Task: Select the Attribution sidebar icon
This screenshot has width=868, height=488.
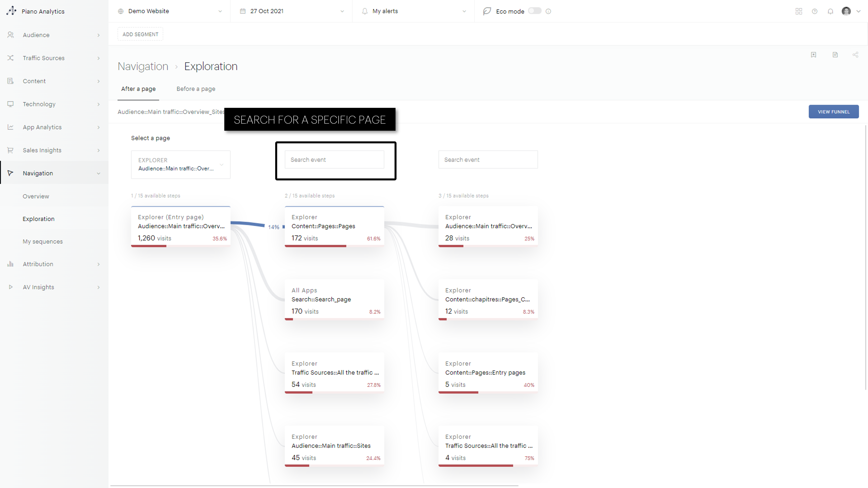Action: click(x=10, y=264)
